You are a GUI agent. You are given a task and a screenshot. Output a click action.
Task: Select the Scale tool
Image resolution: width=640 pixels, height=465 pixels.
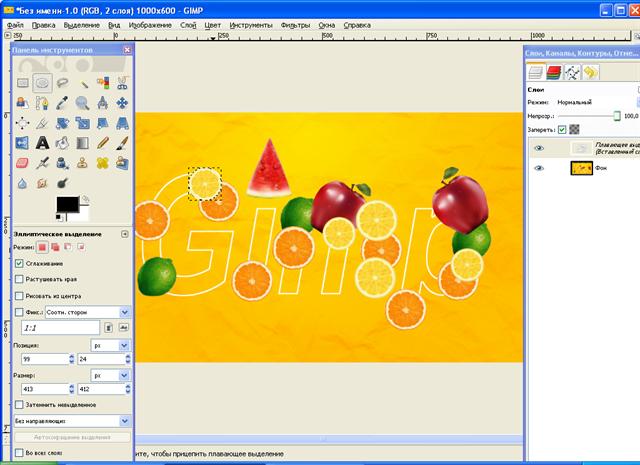[82, 123]
